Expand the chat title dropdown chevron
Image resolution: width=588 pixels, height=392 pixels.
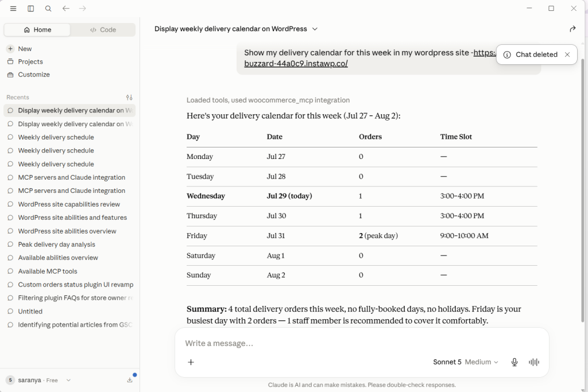[315, 29]
